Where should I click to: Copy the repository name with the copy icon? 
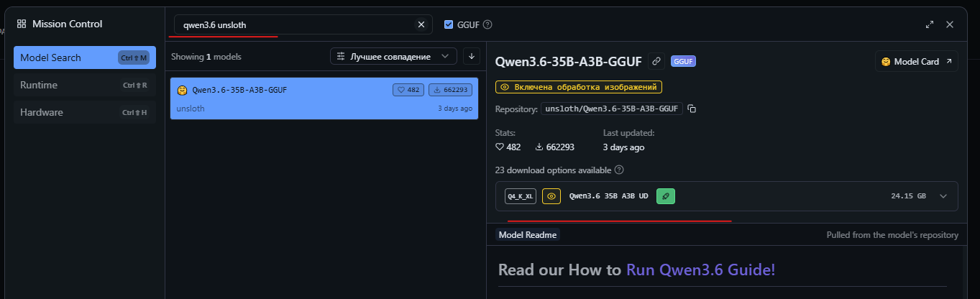692,109
